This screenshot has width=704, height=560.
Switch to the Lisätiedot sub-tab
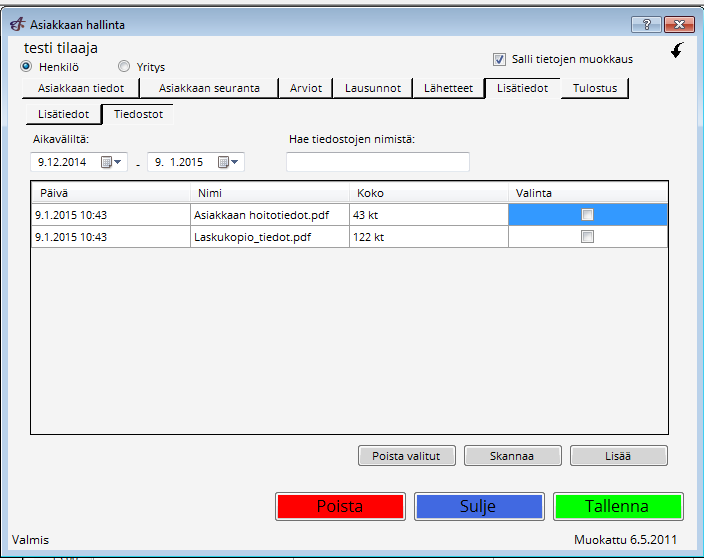pyautogui.click(x=64, y=114)
